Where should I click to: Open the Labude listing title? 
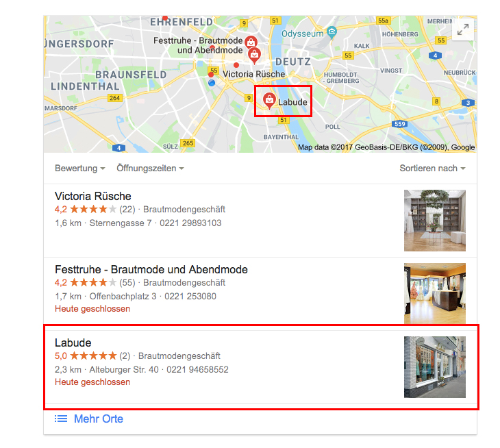(73, 343)
